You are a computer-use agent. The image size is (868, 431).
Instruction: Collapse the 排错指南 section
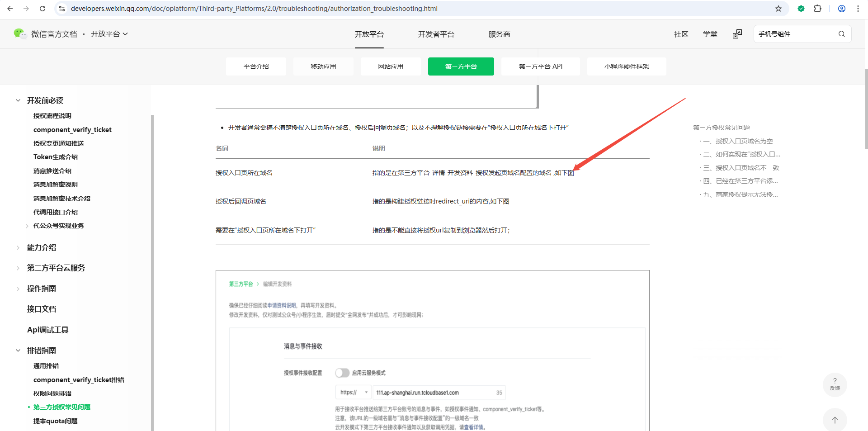pyautogui.click(x=18, y=350)
